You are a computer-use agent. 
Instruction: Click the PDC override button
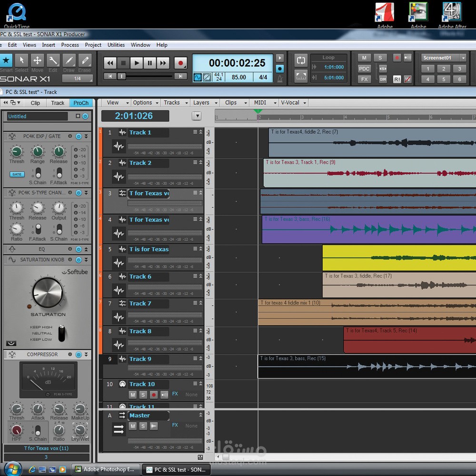tap(364, 69)
